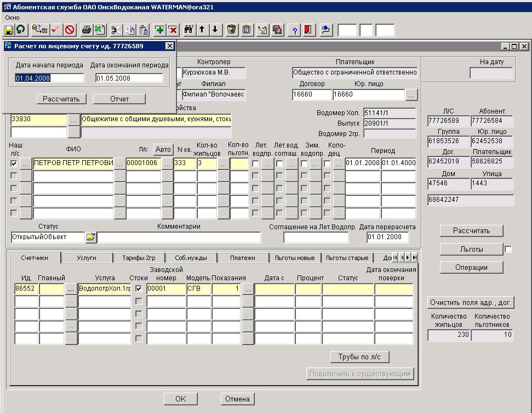Screen dimensions: 532x413
Task: Uncheck the Наш л/с checkbox in the first row
Action: click(14, 163)
